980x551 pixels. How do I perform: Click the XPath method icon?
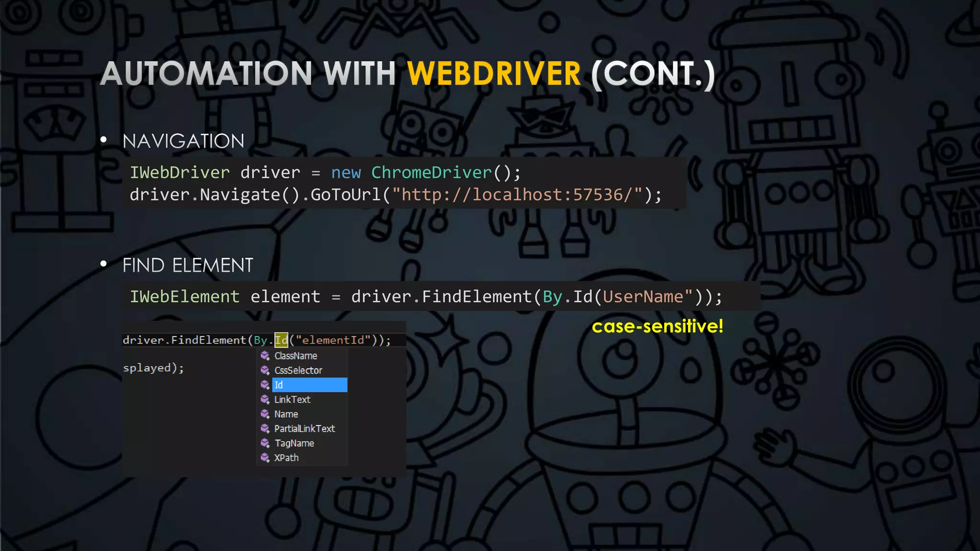click(265, 458)
